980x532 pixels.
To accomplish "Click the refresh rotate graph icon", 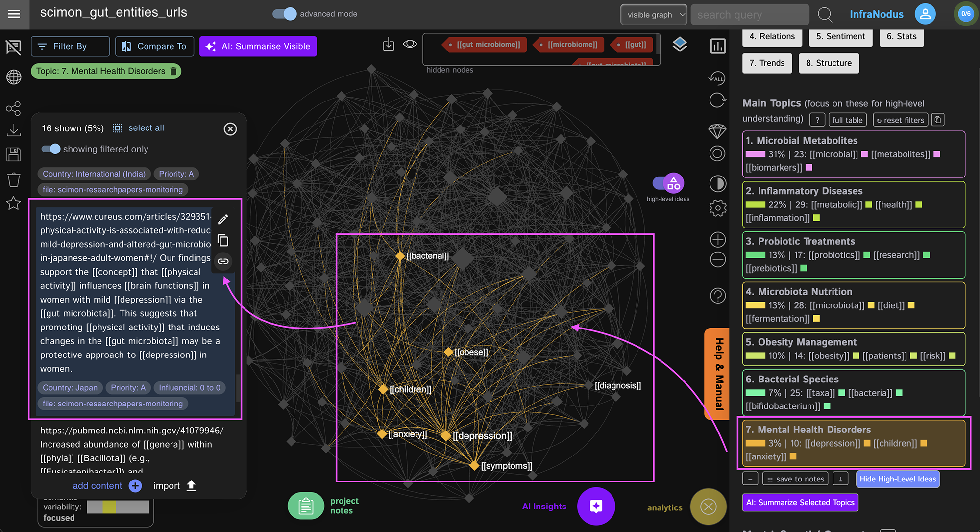I will point(718,101).
